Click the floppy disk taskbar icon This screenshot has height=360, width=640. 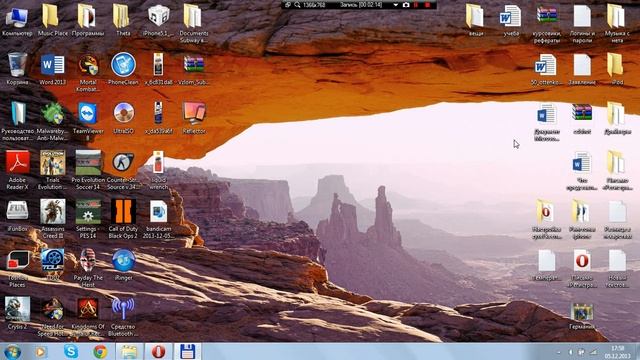(187, 351)
